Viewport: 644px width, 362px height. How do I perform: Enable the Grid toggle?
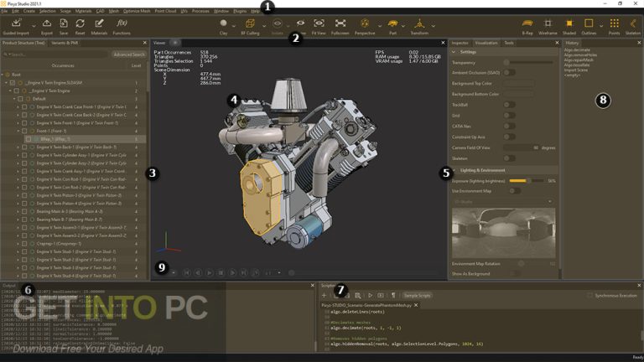click(x=508, y=115)
